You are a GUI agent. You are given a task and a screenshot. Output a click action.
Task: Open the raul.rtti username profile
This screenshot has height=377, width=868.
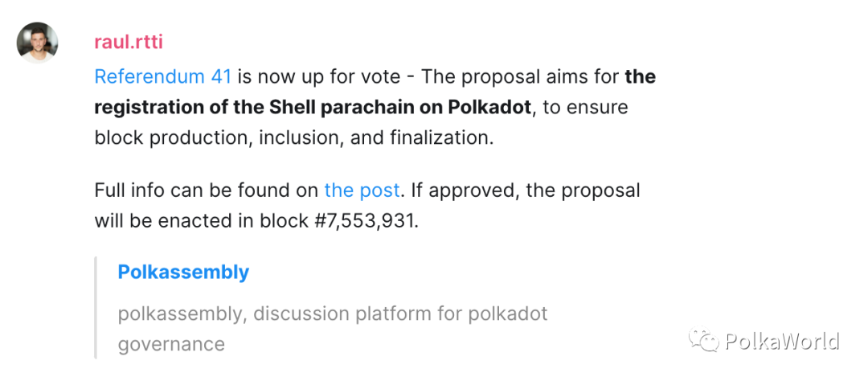coord(129,43)
